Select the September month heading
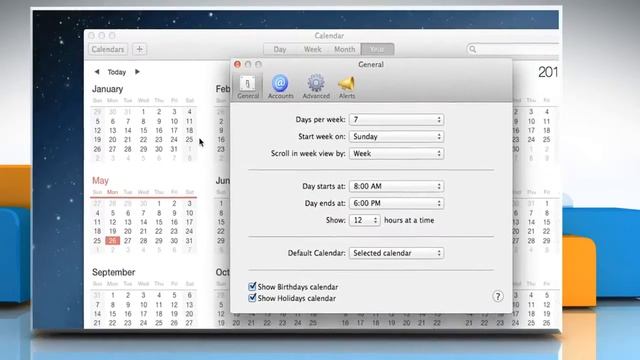 (x=113, y=272)
